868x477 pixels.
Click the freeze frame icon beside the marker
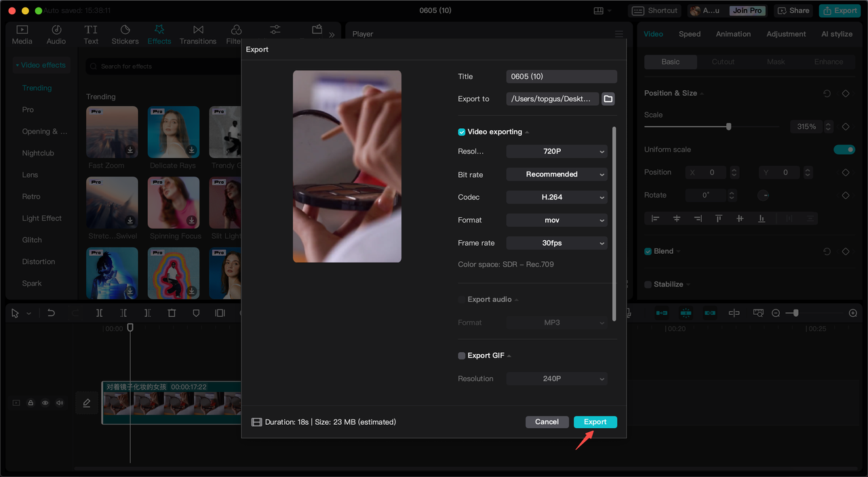point(220,313)
